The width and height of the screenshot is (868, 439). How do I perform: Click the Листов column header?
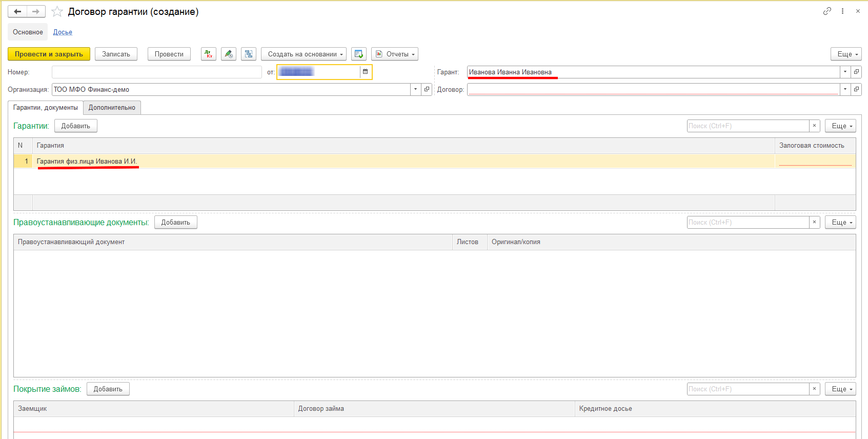click(470, 242)
